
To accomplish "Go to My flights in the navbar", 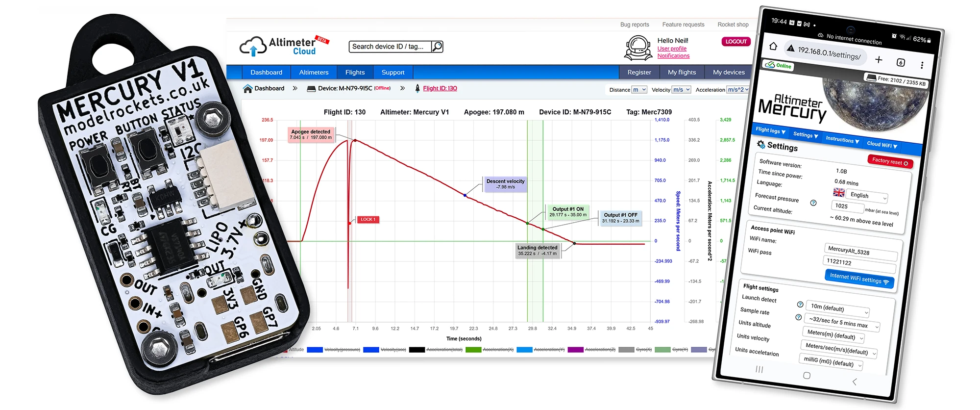I will [x=682, y=72].
